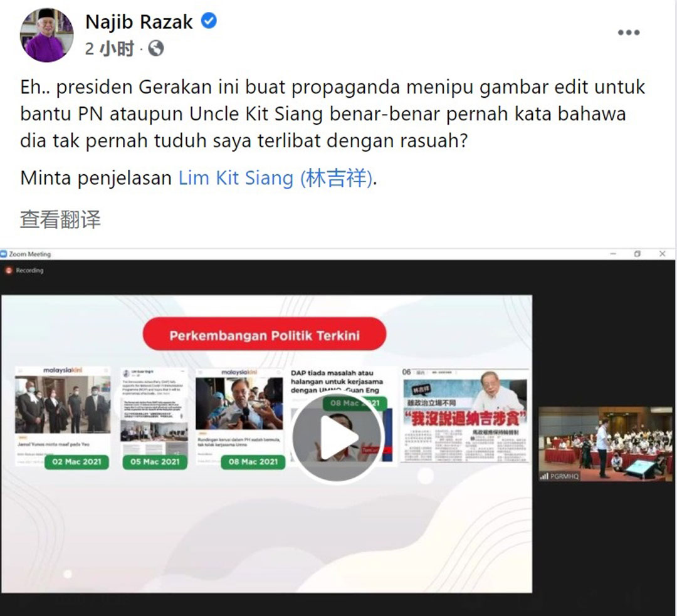Open Najib Razak's profile picture
This screenshot has width=677, height=616.
pyautogui.click(x=46, y=35)
